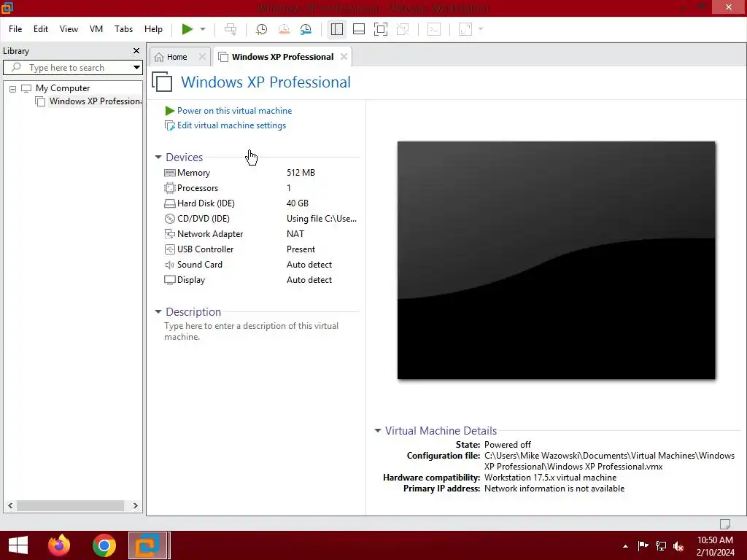
Task: Launch Firefox from the taskbar
Action: click(59, 545)
